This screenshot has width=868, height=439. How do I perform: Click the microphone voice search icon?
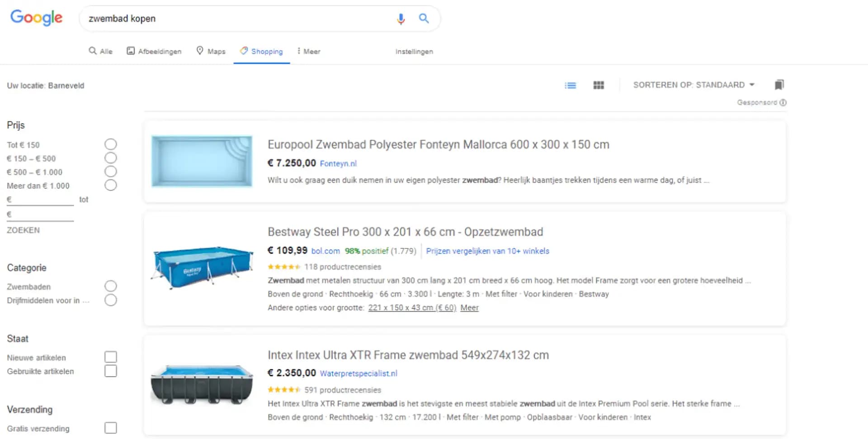click(x=401, y=19)
